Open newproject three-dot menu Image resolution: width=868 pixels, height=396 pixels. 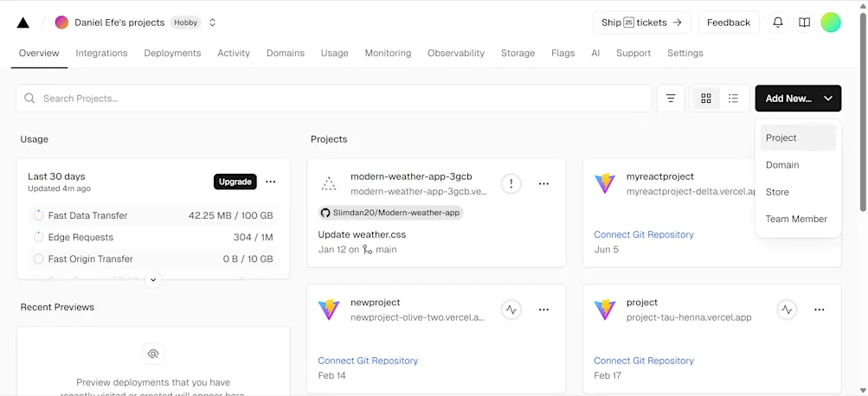coord(543,310)
